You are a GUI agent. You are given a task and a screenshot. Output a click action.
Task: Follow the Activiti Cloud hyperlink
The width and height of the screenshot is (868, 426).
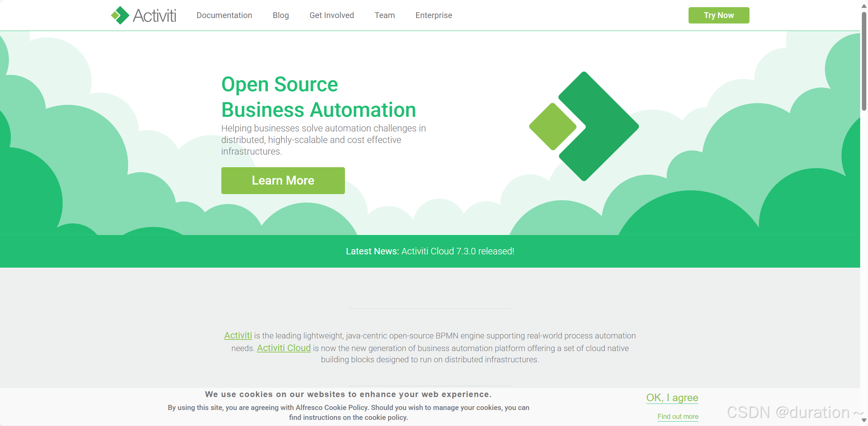[283, 348]
